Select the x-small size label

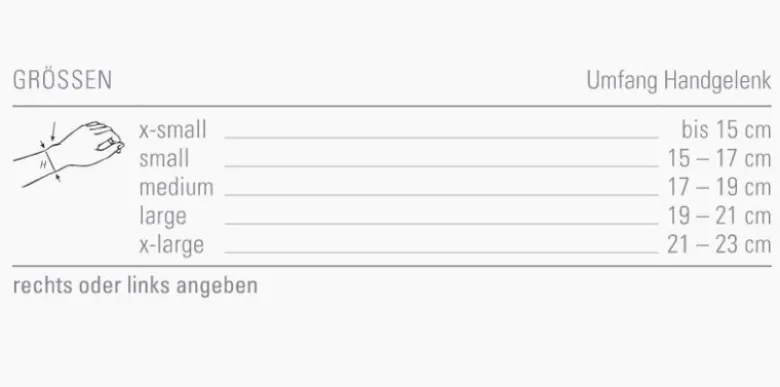[173, 130]
